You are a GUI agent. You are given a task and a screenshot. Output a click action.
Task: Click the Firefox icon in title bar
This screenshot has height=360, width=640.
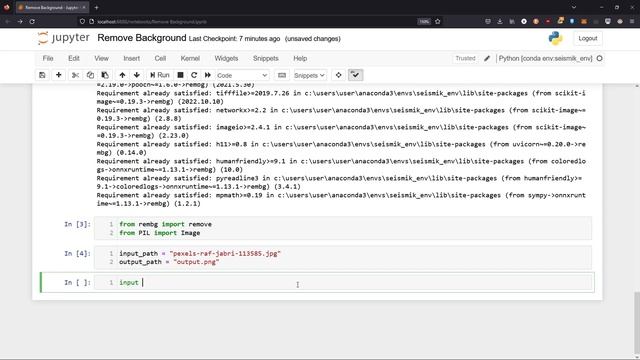[x=7, y=7]
